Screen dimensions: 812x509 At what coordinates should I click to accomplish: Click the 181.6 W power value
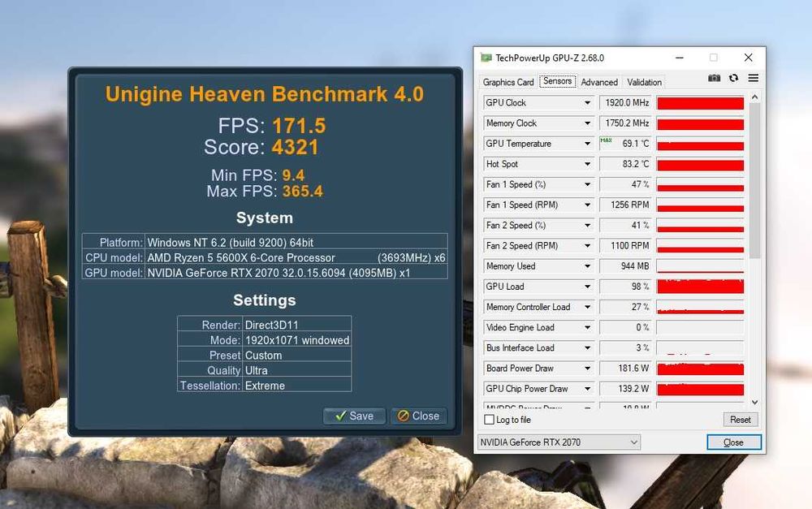626,369
